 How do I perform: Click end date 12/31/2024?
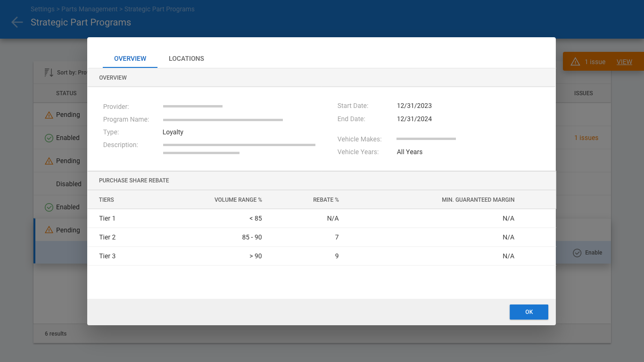pos(414,119)
